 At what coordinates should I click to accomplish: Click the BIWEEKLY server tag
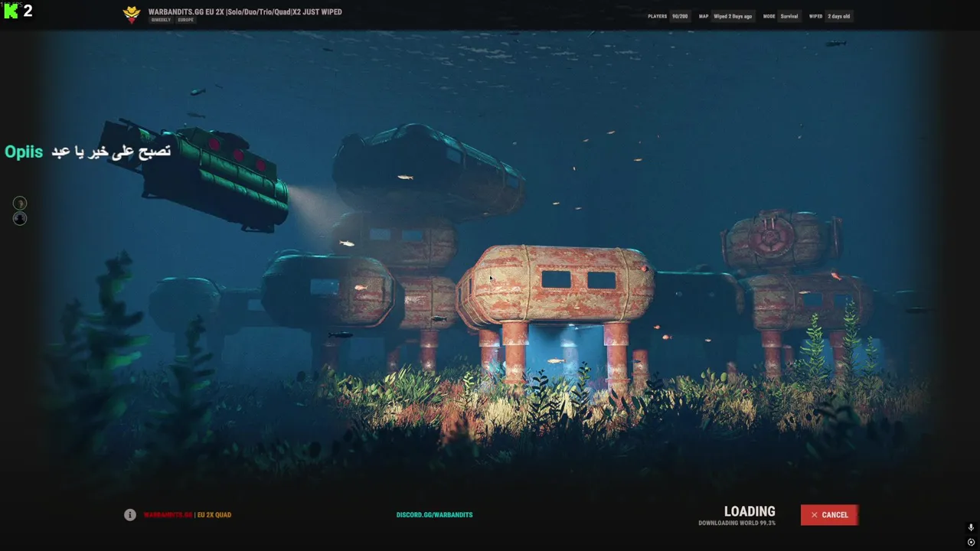coord(161,20)
